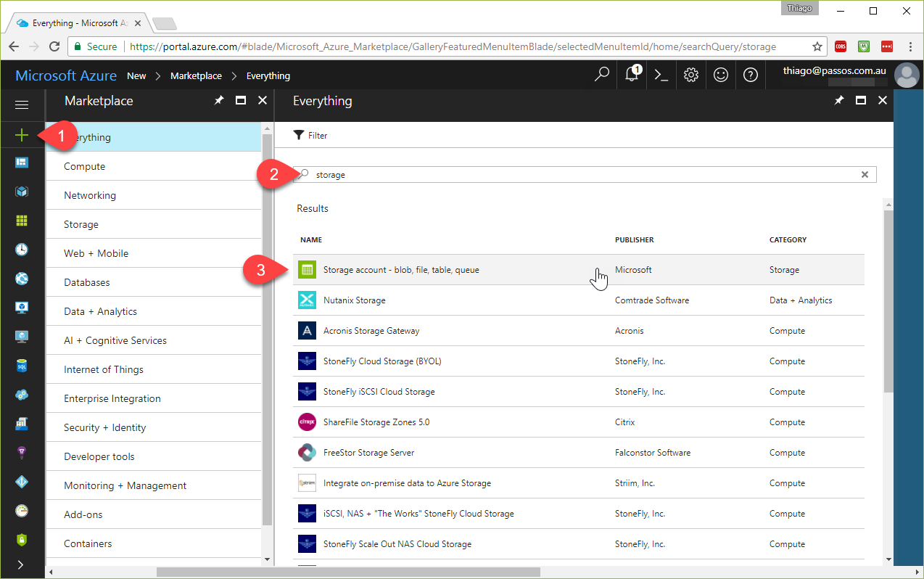924x579 pixels.
Task: Close the Everything blade
Action: [883, 101]
